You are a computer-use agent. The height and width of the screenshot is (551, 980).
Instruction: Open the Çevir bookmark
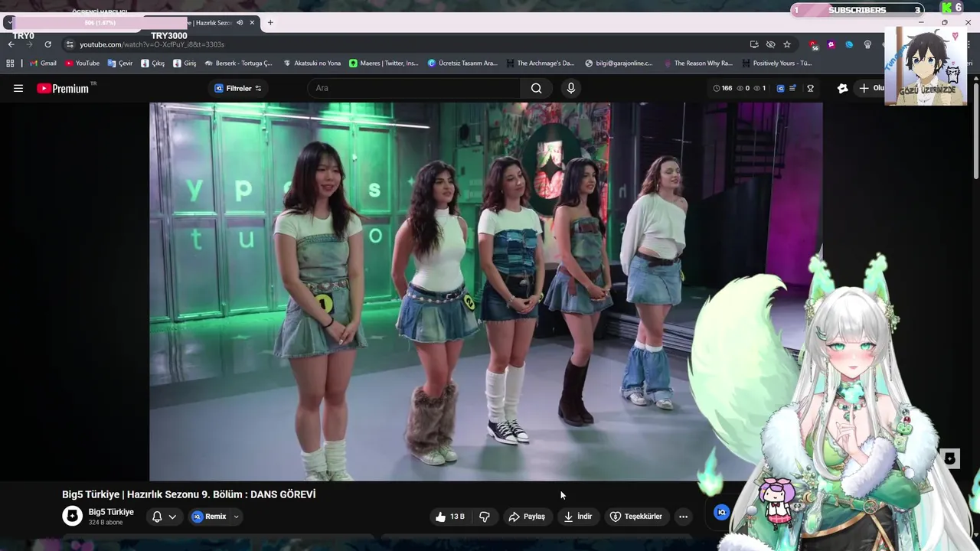coord(120,64)
